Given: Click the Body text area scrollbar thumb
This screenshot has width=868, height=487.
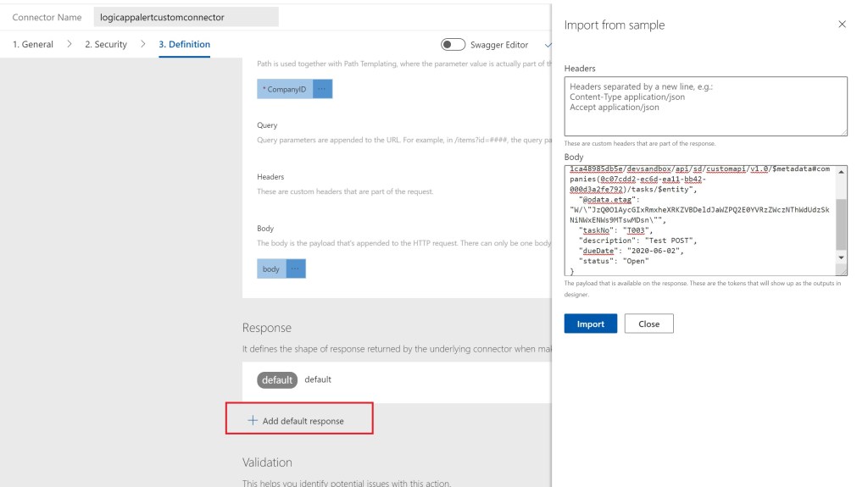Looking at the screenshot, I should (x=841, y=223).
